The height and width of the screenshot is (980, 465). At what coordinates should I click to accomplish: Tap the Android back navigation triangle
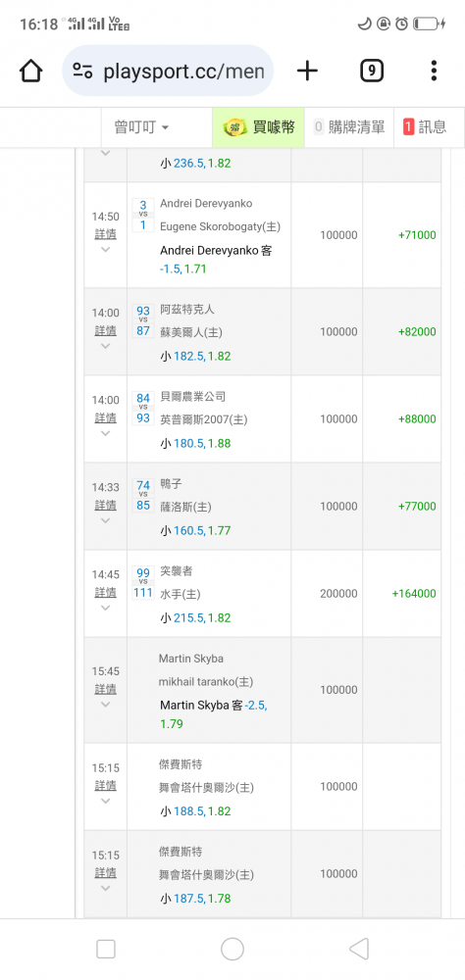click(x=359, y=949)
